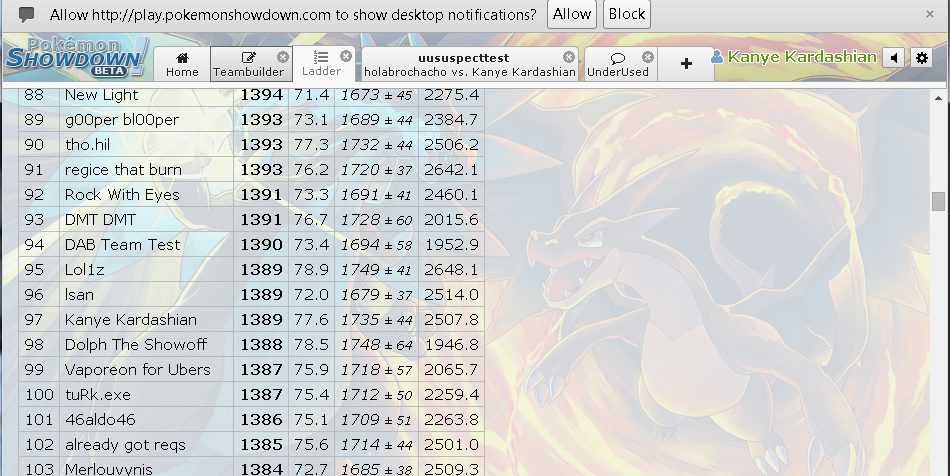Click Elo 1388 for Dolph The Showoff

pos(261,344)
